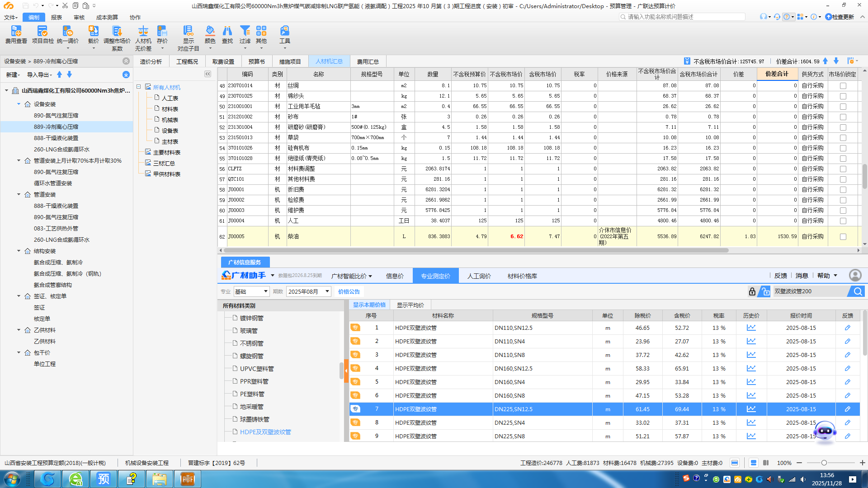Switch to the 费用汇总 tab

(x=368, y=61)
